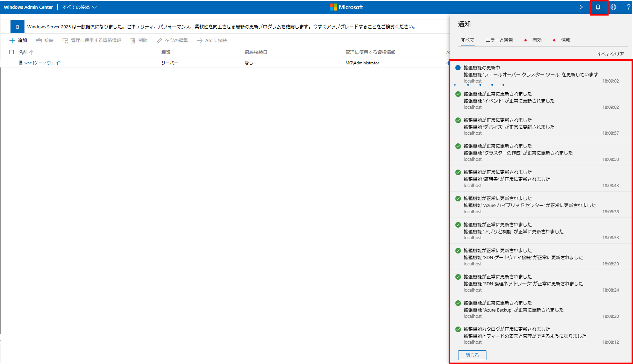Open the 'イベント' updated notification entry
Viewport: 633px width, 364px height.
coord(509,100)
